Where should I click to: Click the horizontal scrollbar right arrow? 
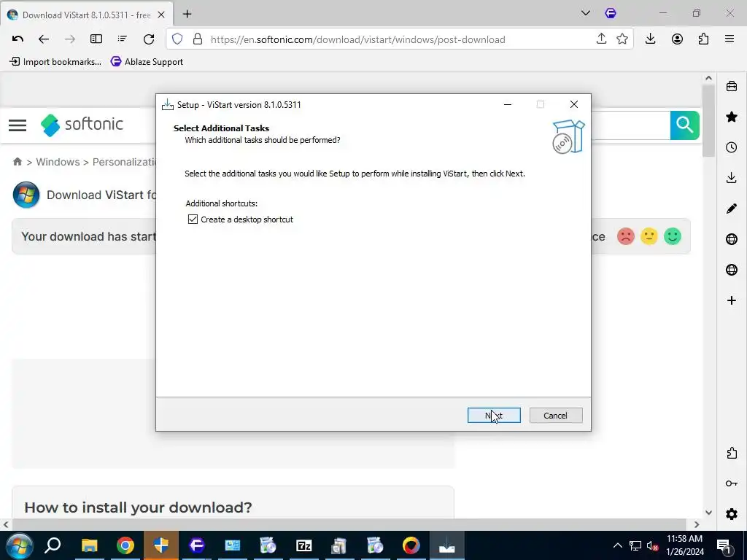[x=697, y=524]
